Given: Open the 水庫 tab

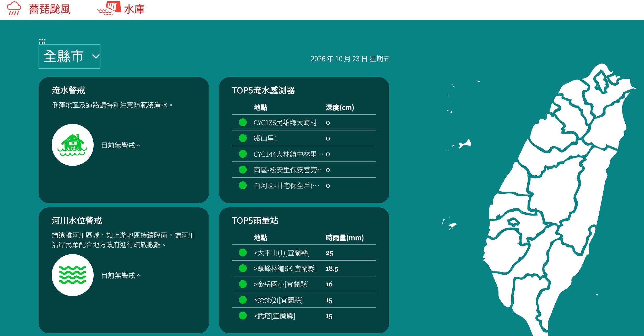Looking at the screenshot, I should pos(134,9).
